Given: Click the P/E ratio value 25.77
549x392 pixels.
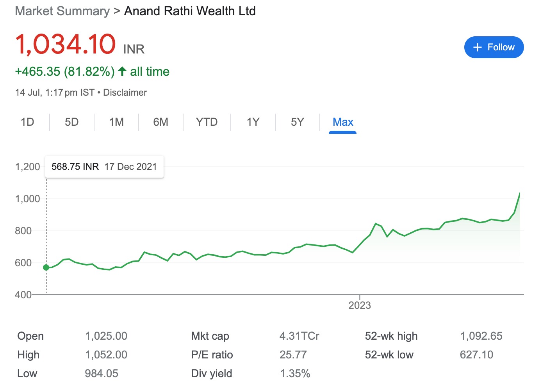Looking at the screenshot, I should click(293, 355).
